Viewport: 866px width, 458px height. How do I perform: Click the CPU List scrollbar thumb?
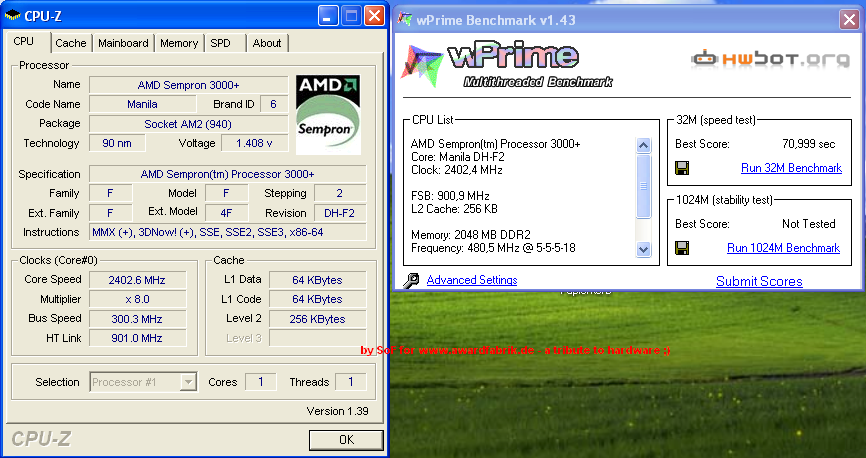(x=643, y=186)
